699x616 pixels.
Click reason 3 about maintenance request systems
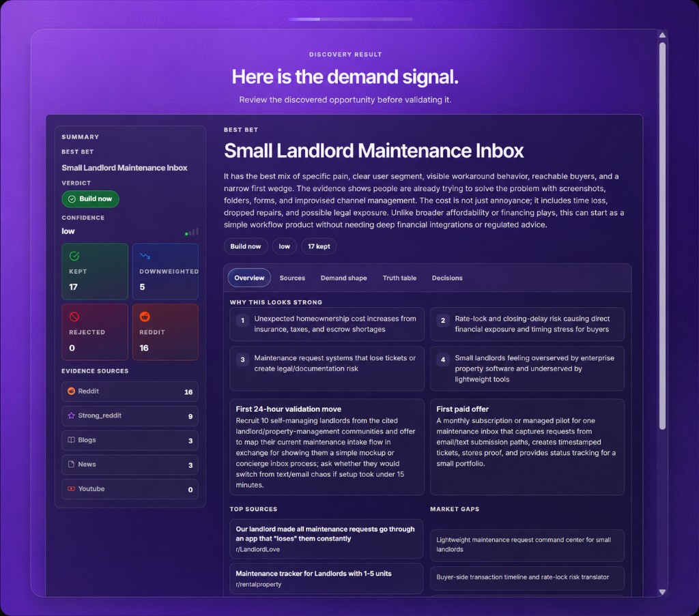pos(327,369)
